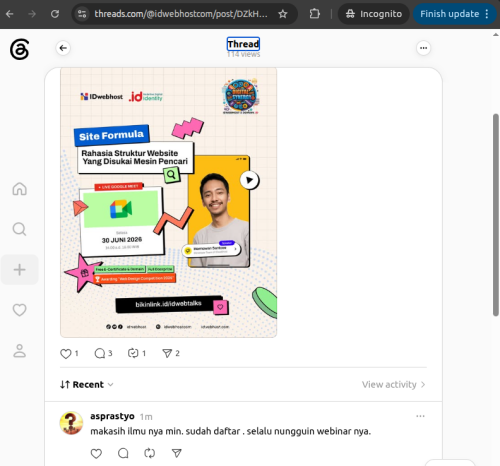Play the video in the Site Formula post

pyautogui.click(x=249, y=180)
